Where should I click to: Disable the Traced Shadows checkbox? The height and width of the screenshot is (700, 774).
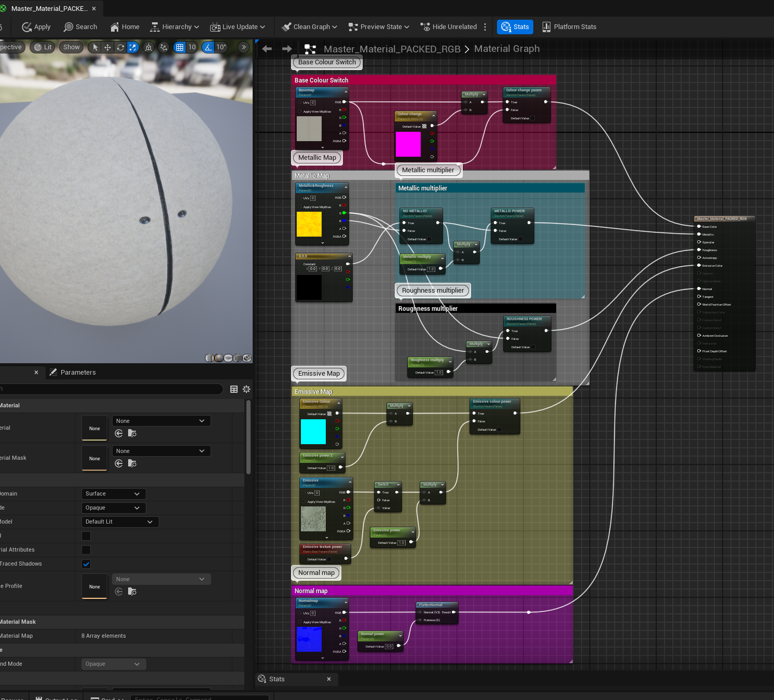tap(86, 564)
